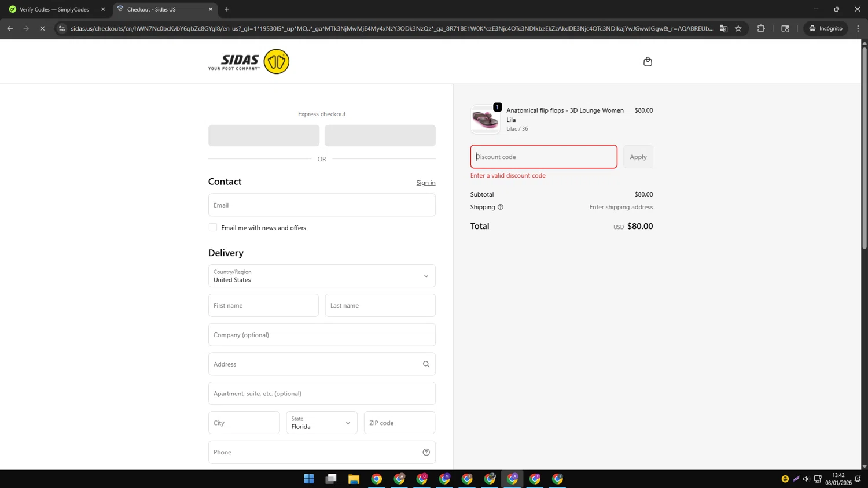Click the Sign in link
The image size is (868, 488).
click(426, 183)
